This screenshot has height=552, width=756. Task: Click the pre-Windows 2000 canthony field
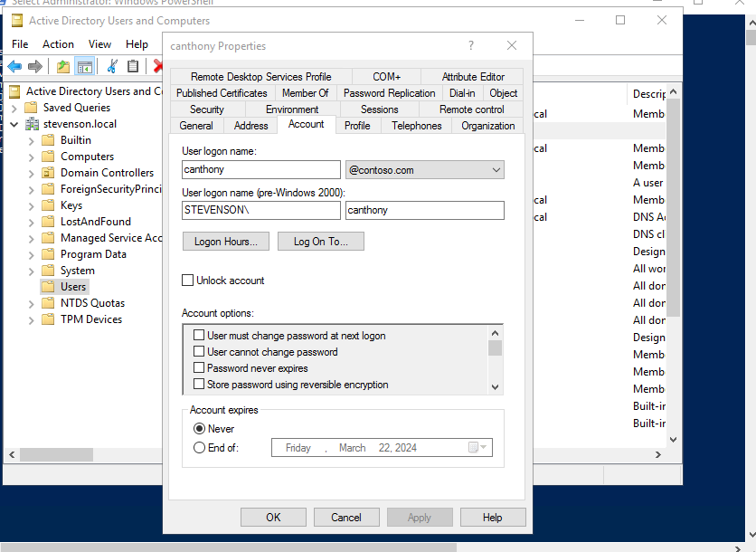point(425,210)
